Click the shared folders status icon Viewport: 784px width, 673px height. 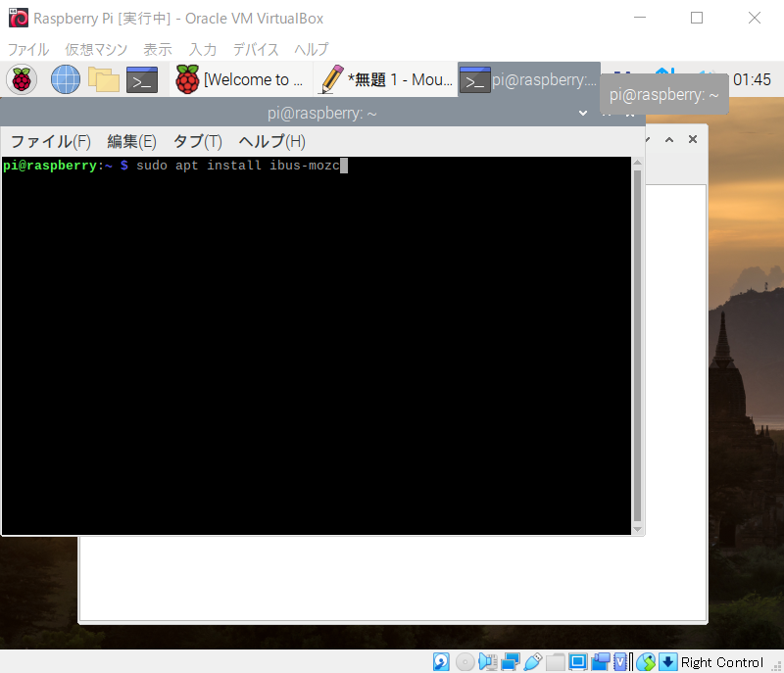tap(555, 662)
